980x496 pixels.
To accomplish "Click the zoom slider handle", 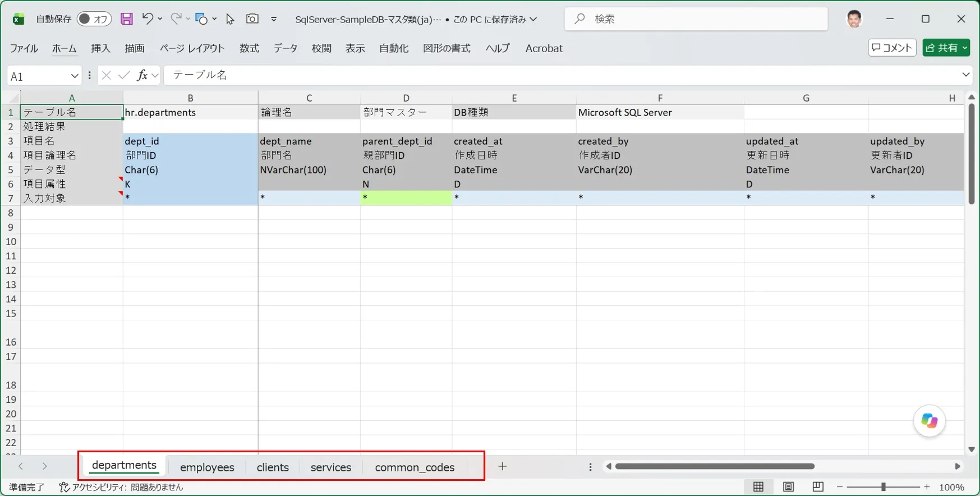I will tap(883, 487).
